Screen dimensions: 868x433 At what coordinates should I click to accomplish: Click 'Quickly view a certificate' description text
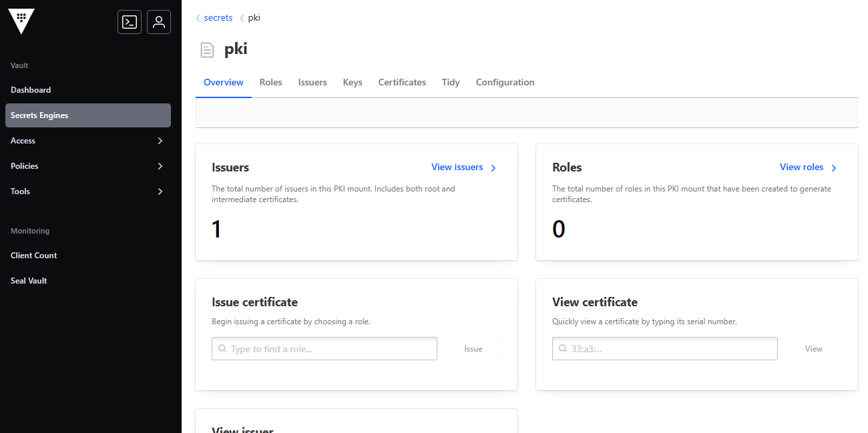645,322
